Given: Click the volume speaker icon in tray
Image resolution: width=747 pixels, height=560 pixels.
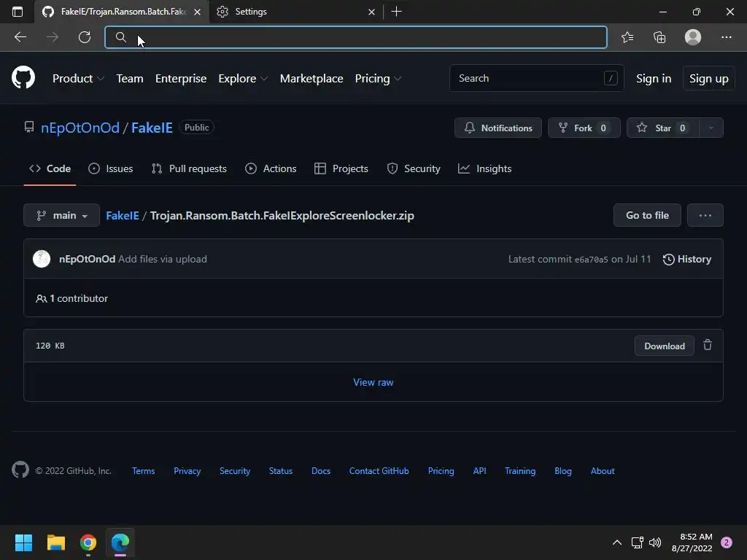Looking at the screenshot, I should pyautogui.click(x=655, y=542).
